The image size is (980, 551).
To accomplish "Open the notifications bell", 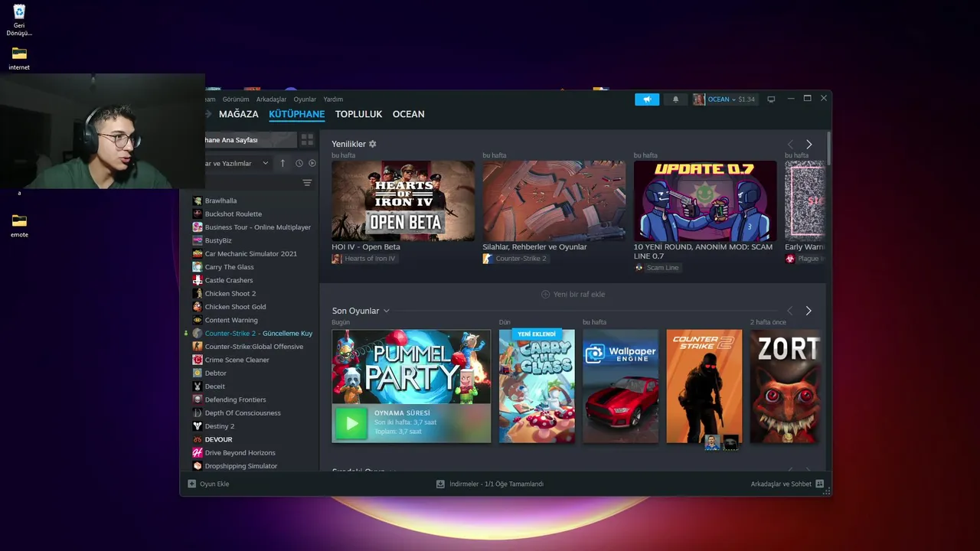I will (x=675, y=99).
